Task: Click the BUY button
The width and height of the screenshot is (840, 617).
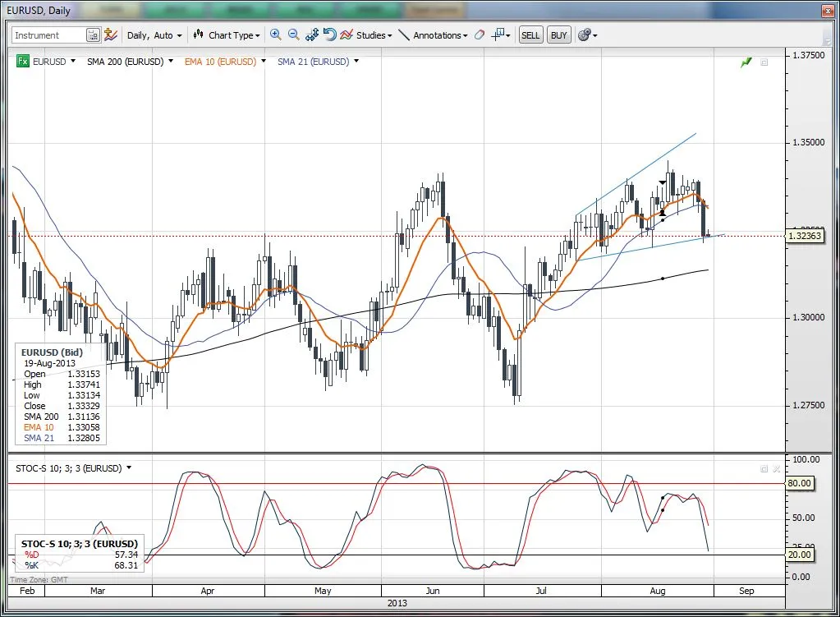Action: tap(558, 35)
